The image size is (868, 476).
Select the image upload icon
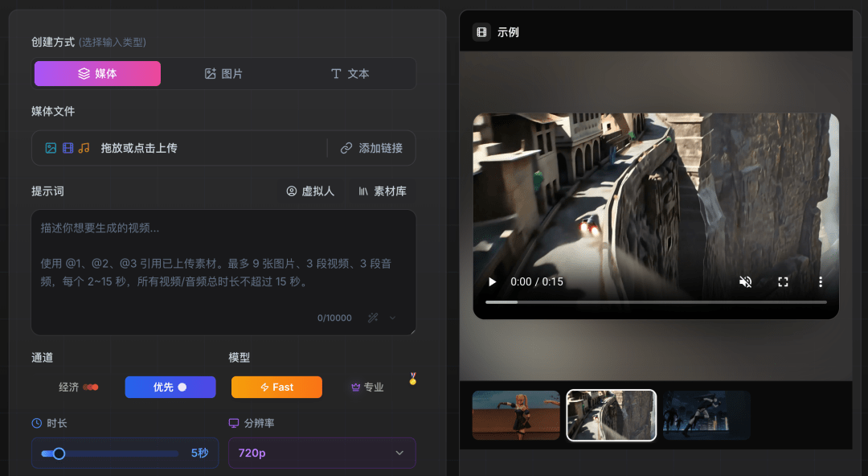[x=50, y=147]
